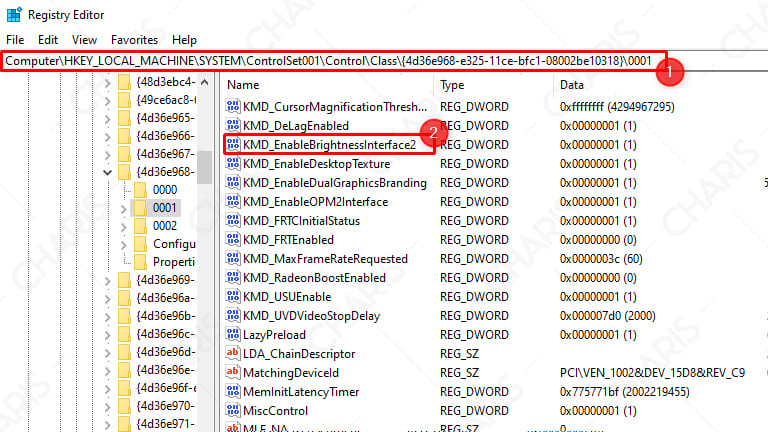Click the MatchingDeviceId string value icon
The image size is (768, 432).
pos(233,373)
